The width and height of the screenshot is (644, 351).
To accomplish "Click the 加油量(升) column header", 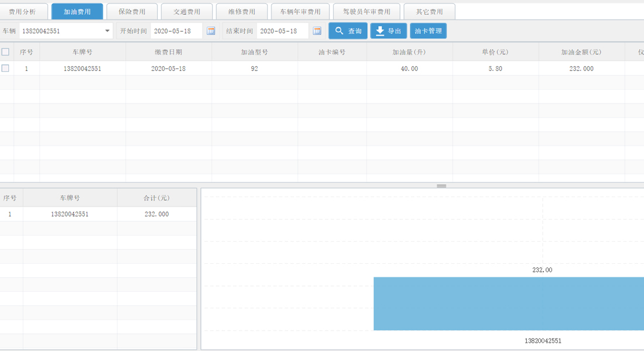I will coord(409,52).
